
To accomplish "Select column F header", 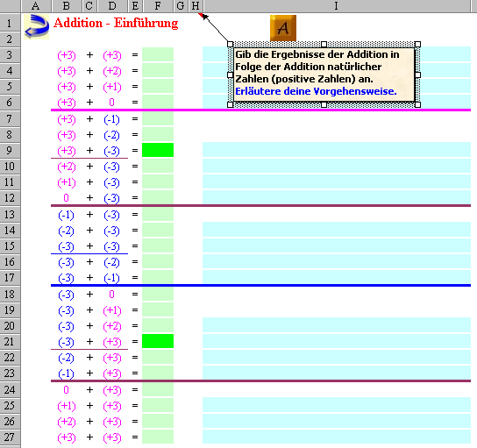I will pyautogui.click(x=158, y=6).
